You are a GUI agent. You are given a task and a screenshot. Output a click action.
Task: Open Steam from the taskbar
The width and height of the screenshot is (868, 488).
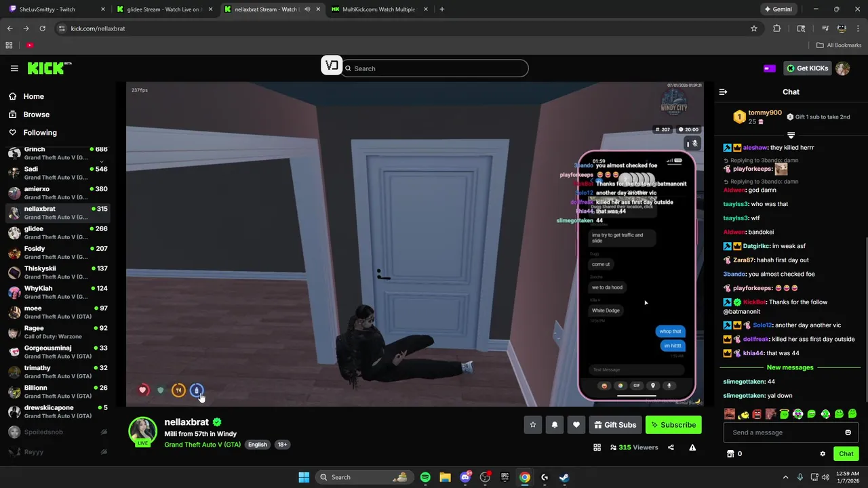(x=564, y=477)
